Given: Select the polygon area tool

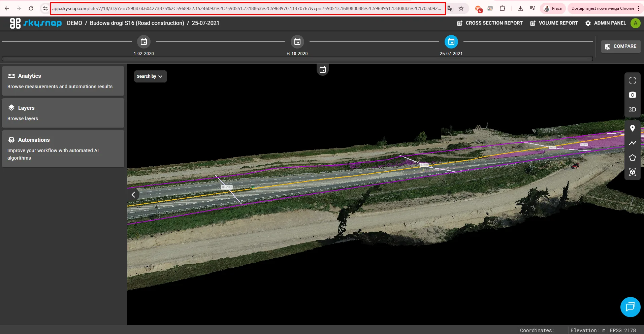Looking at the screenshot, I should (x=632, y=158).
